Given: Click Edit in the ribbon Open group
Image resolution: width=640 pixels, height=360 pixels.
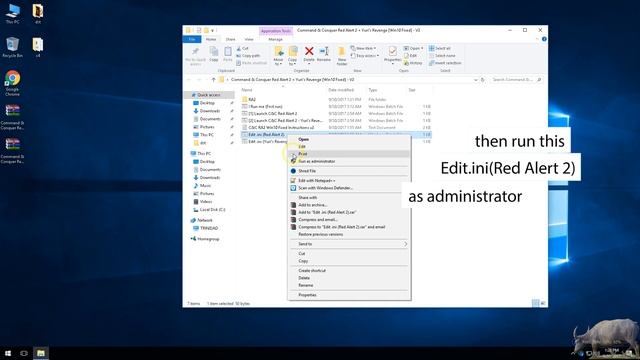Looking at the screenshot, I should click(410, 56).
